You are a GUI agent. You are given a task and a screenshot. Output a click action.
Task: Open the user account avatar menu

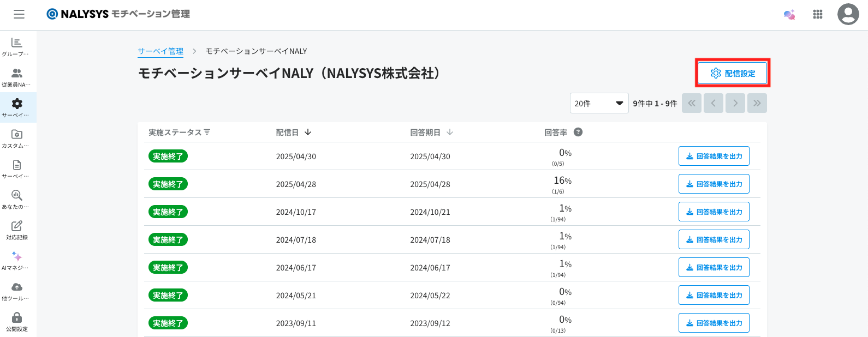tap(848, 14)
